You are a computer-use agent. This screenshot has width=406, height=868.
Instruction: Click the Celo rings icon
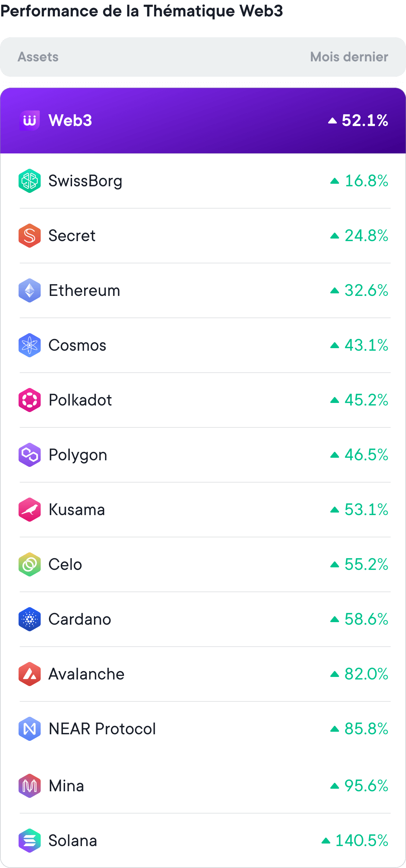coord(30,564)
